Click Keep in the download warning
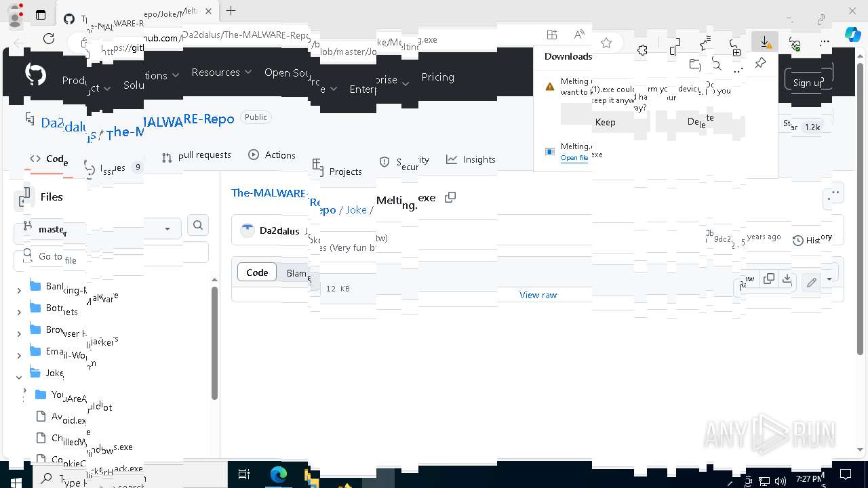 point(605,122)
